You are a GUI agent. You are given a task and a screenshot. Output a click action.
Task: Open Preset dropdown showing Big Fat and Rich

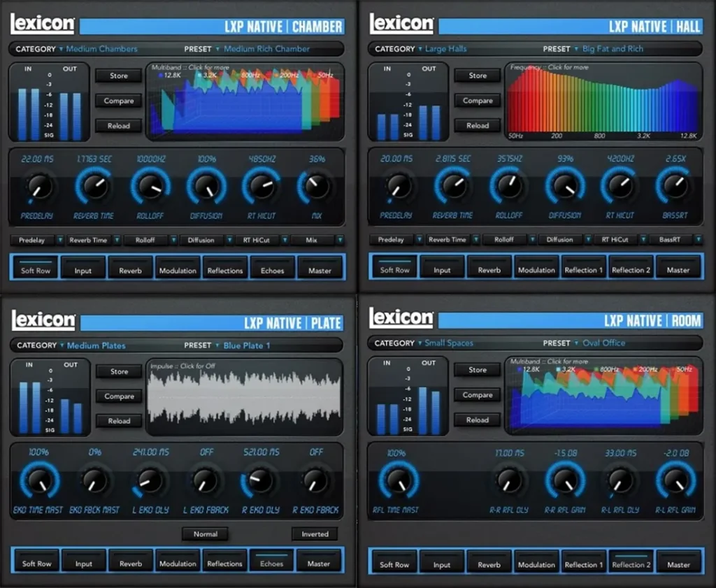[593, 49]
